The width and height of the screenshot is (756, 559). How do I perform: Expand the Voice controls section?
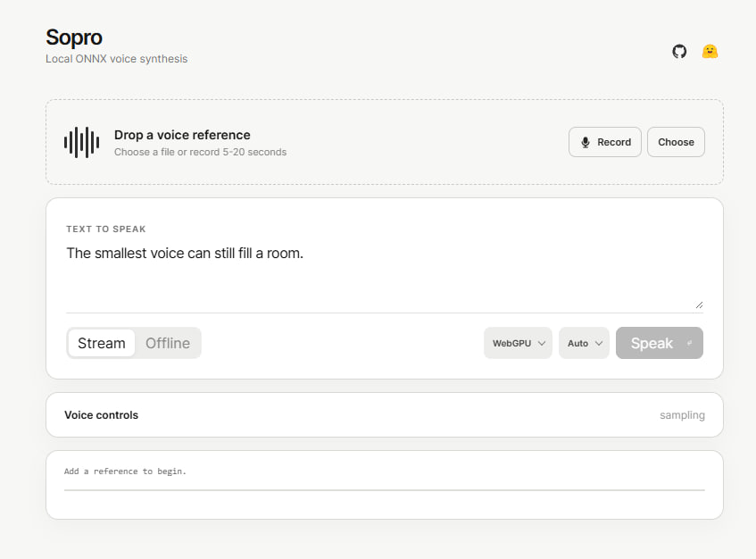tap(385, 415)
